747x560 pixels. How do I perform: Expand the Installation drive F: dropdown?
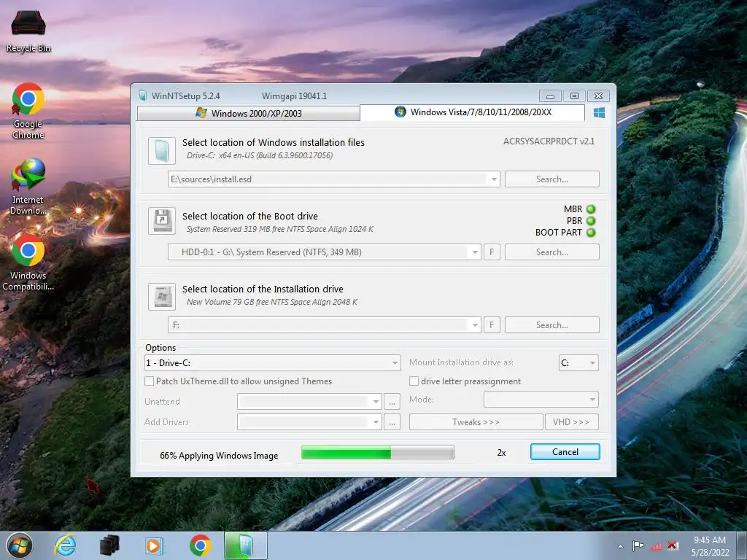(475, 325)
